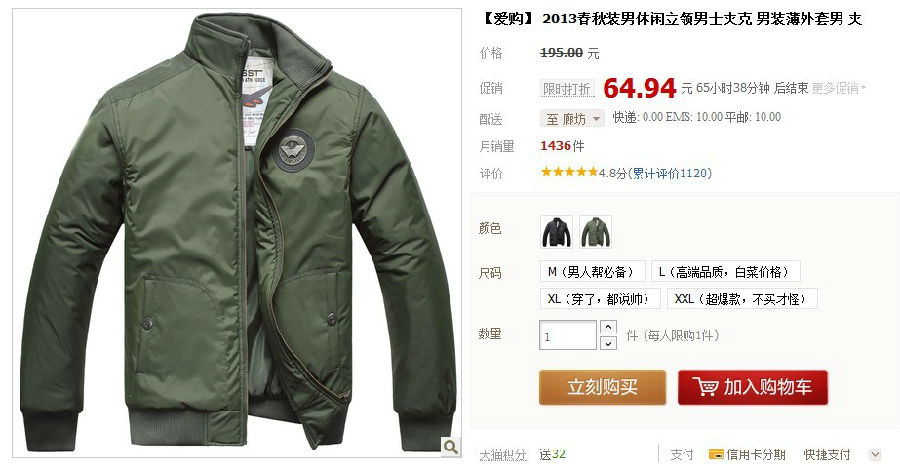Click the 加入购物车 add to cart button
The image size is (900, 464).
tap(753, 387)
